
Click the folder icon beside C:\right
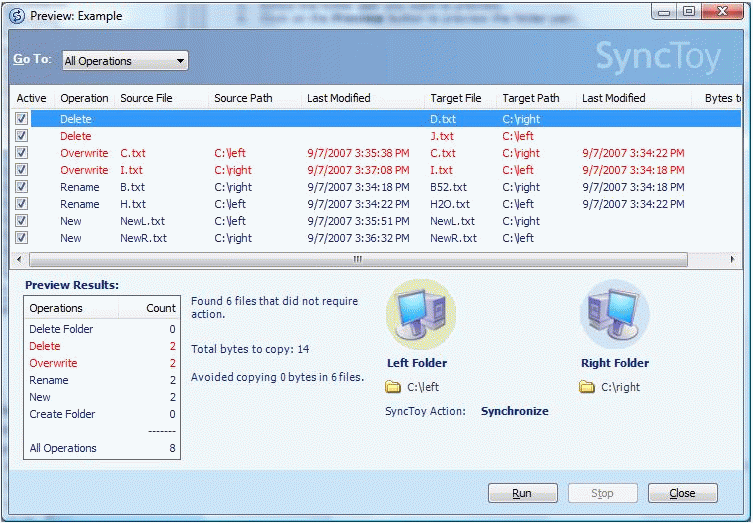tap(587, 387)
